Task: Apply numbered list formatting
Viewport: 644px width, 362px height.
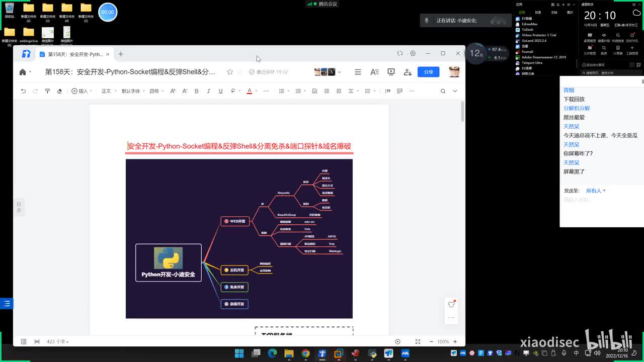Action: point(298,91)
